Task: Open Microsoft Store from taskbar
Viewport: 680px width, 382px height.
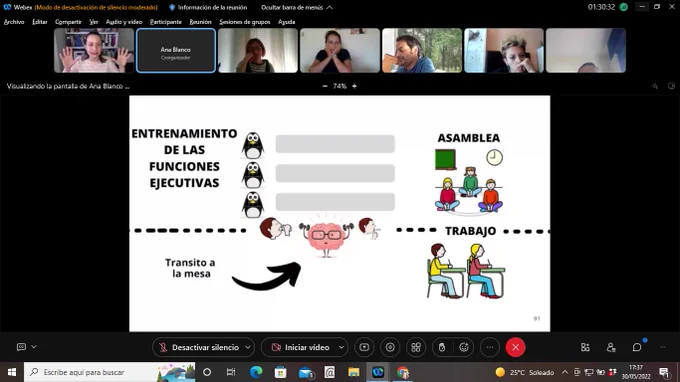Action: pyautogui.click(x=281, y=372)
